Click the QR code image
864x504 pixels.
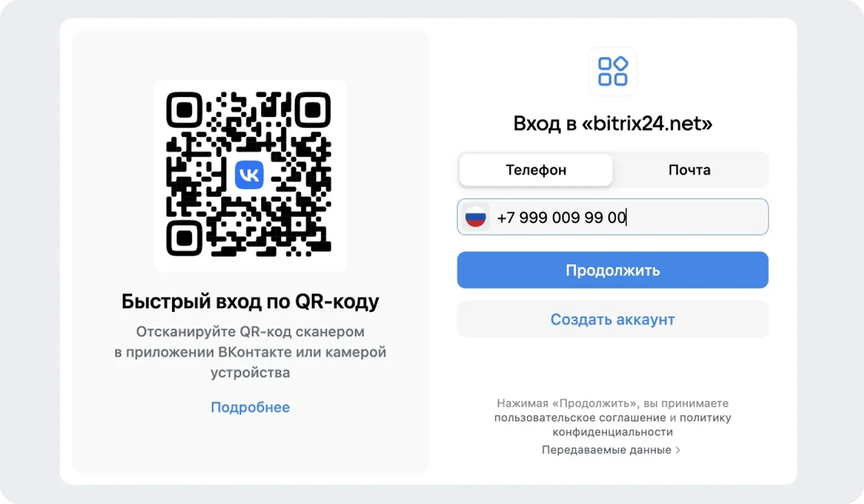pyautogui.click(x=249, y=175)
